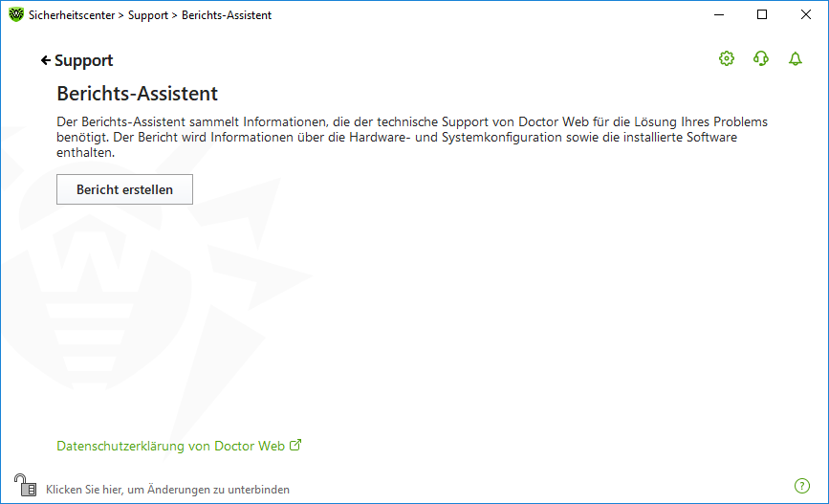829x504 pixels.
Task: Click Bericht erstellen button
Action: pos(124,189)
